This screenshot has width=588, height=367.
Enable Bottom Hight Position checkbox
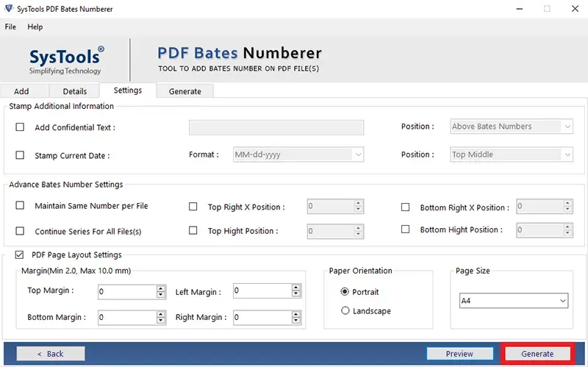pos(406,229)
